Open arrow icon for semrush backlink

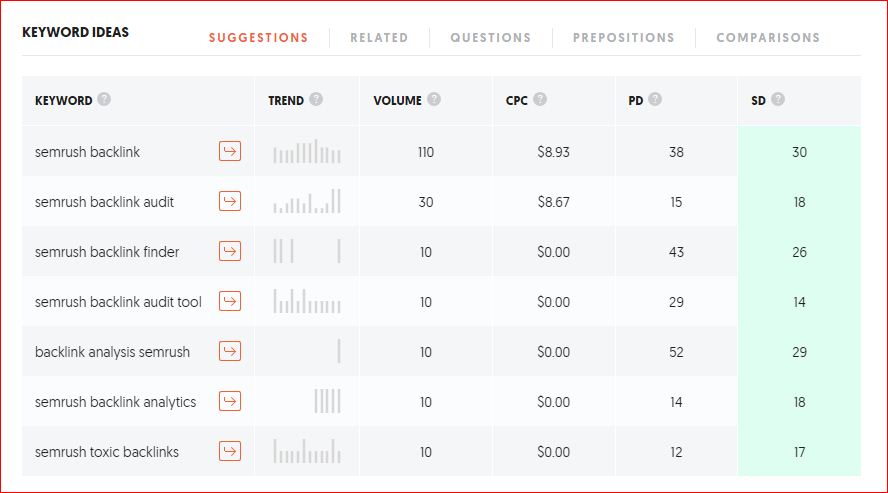tap(230, 151)
